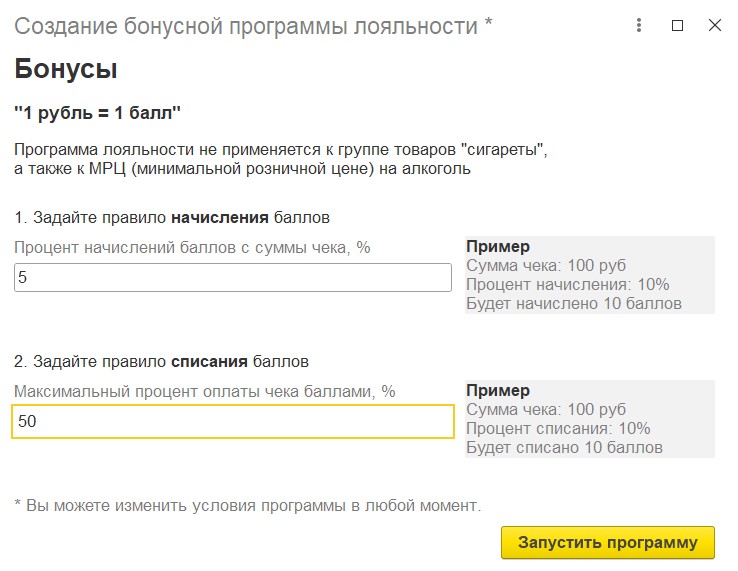Image resolution: width=738 pixels, height=571 pixels.
Task: Open the three-dot more options menu
Action: point(639,25)
